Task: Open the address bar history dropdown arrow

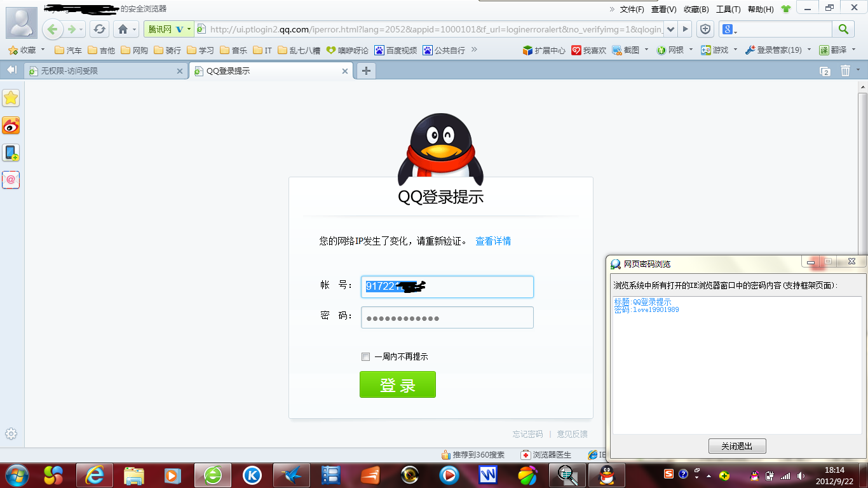Action: coord(670,29)
